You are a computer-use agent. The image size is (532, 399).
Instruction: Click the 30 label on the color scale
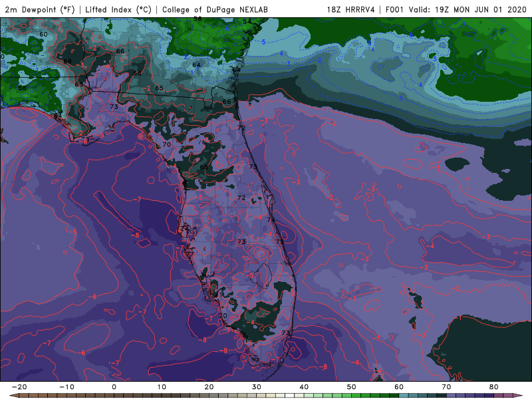point(257,387)
